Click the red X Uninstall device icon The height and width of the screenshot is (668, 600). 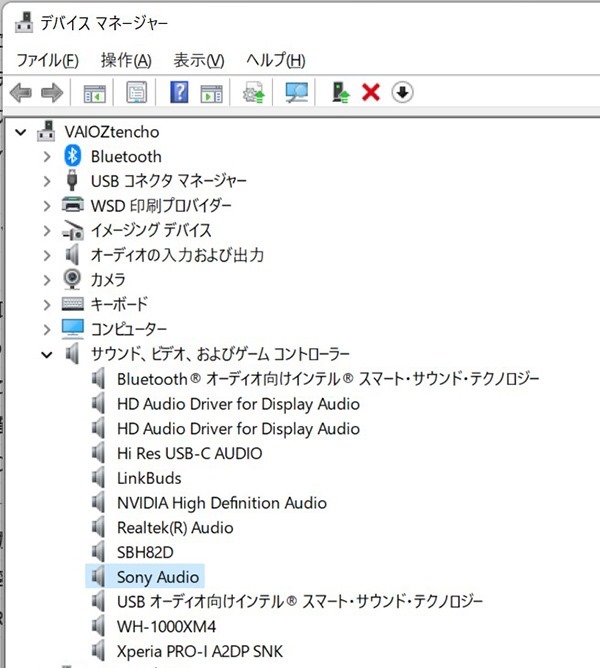371,92
